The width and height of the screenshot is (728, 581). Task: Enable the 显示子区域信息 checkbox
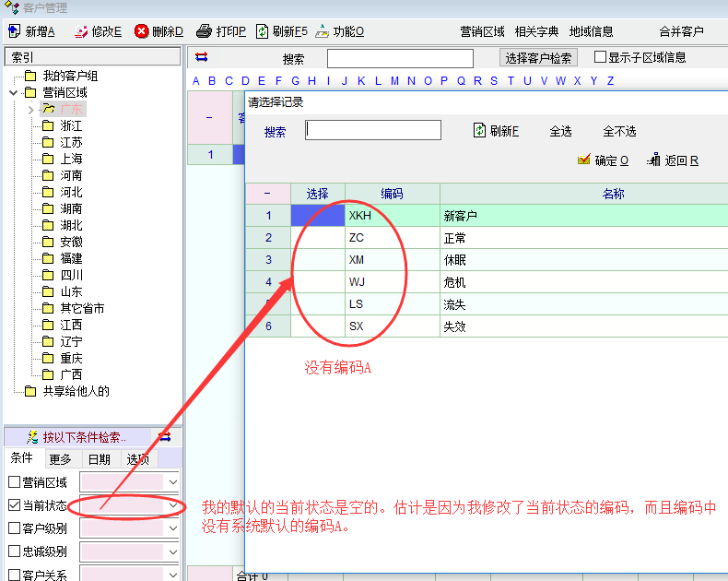click(x=601, y=57)
